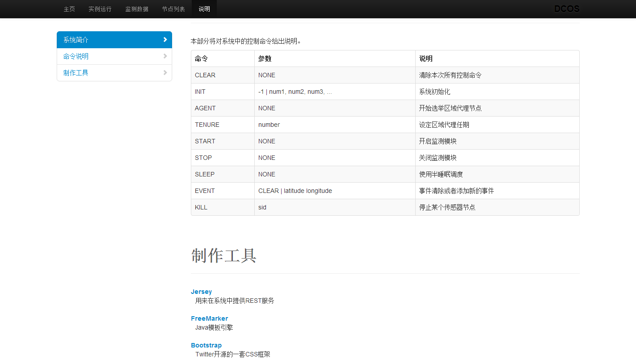Open the FreeMarker link

[x=209, y=318]
